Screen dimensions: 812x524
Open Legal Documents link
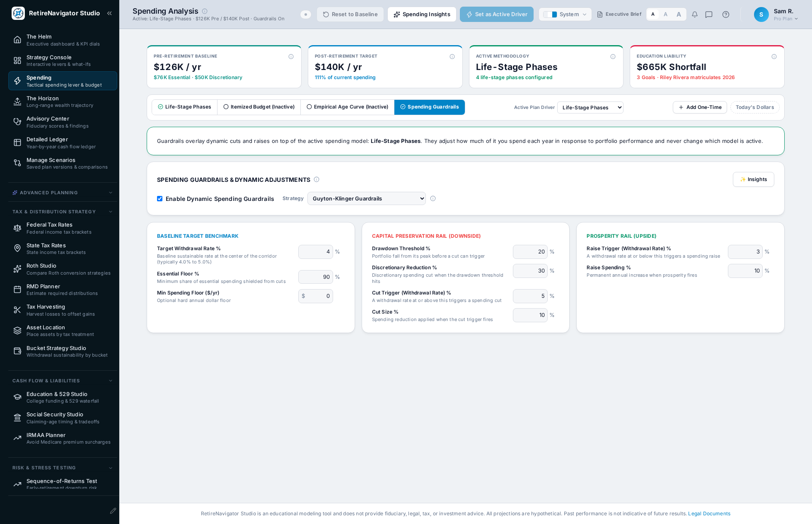click(x=709, y=514)
